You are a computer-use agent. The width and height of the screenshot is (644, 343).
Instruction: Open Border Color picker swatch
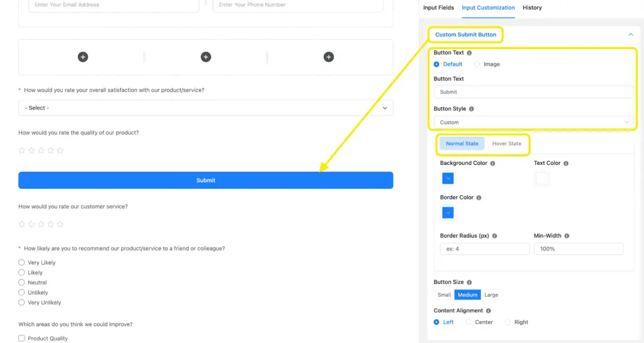tap(448, 213)
